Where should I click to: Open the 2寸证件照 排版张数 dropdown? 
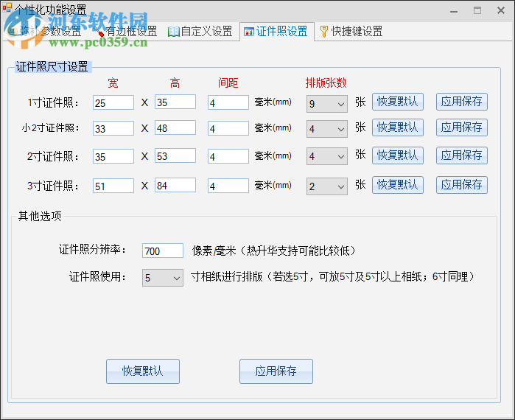coord(327,156)
